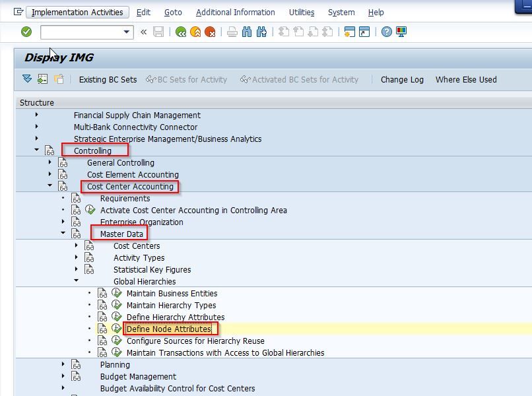Click the Execute clock icon for Define Node Attributes
This screenshot has width=532, height=396.
click(x=116, y=329)
